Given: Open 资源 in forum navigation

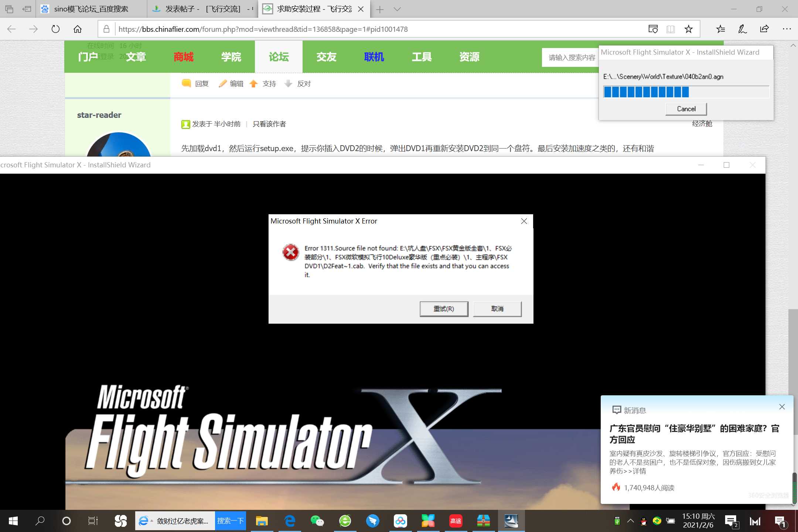Looking at the screenshot, I should (470, 57).
